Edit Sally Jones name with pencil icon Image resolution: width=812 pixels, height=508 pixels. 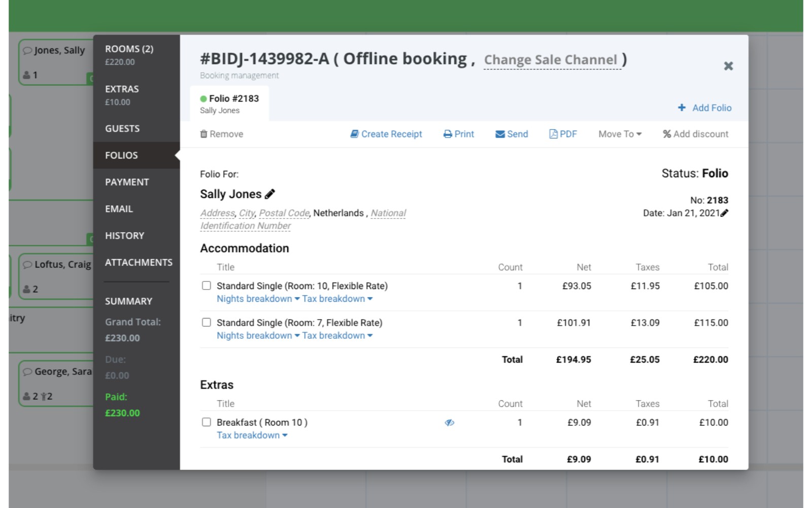click(270, 193)
